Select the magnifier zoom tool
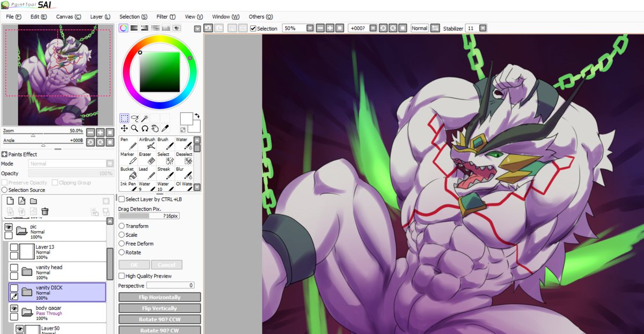 tap(134, 129)
